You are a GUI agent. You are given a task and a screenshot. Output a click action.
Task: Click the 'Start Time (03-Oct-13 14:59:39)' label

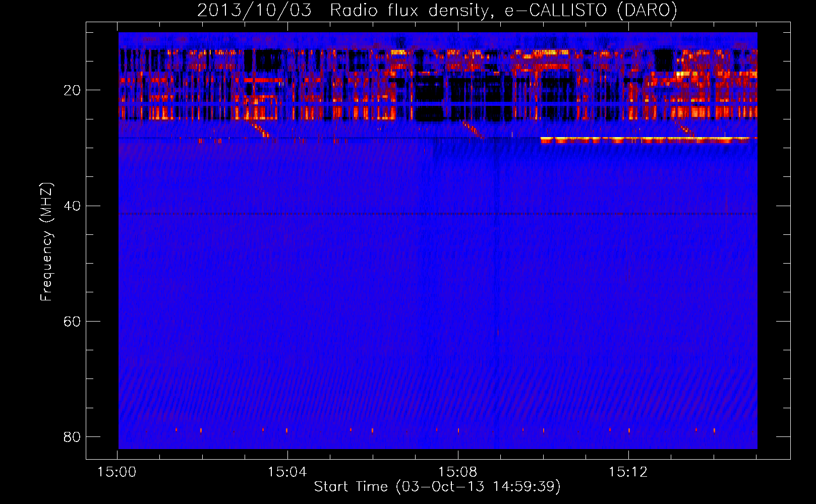coord(437,486)
